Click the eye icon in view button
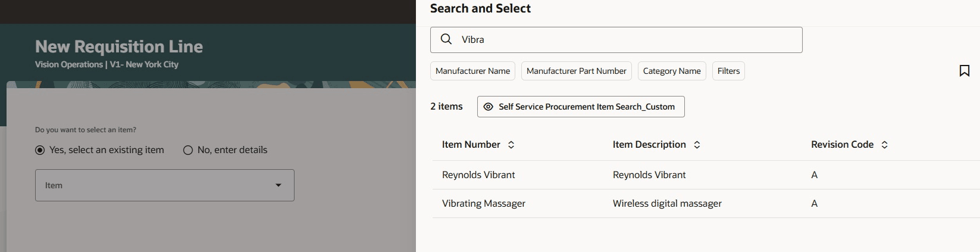 (x=488, y=107)
